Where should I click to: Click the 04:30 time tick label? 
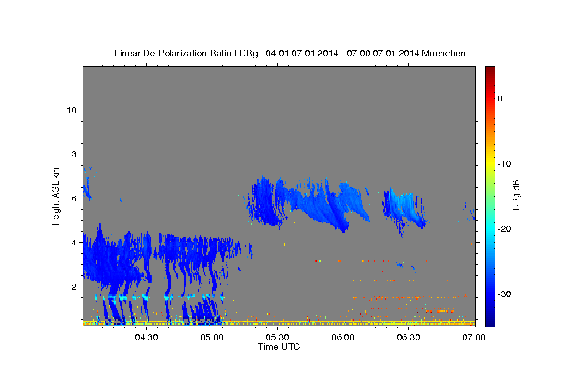pos(146,337)
